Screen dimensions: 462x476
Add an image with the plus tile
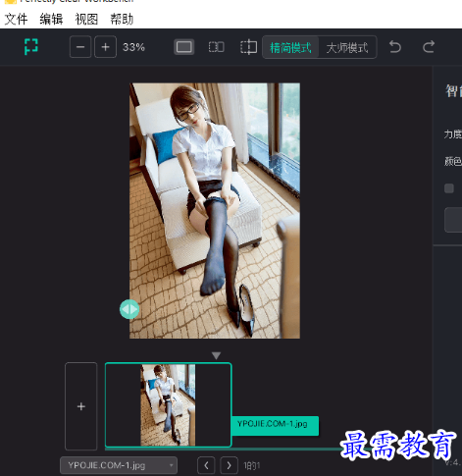click(x=81, y=406)
